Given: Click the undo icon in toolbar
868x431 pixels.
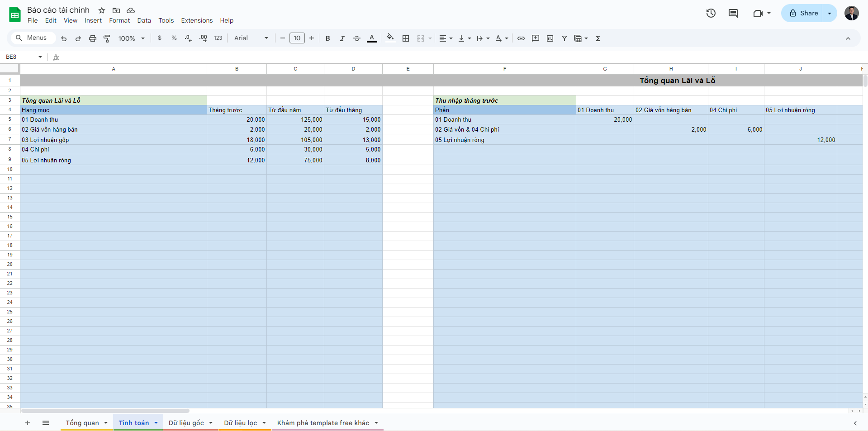Looking at the screenshot, I should coord(64,38).
